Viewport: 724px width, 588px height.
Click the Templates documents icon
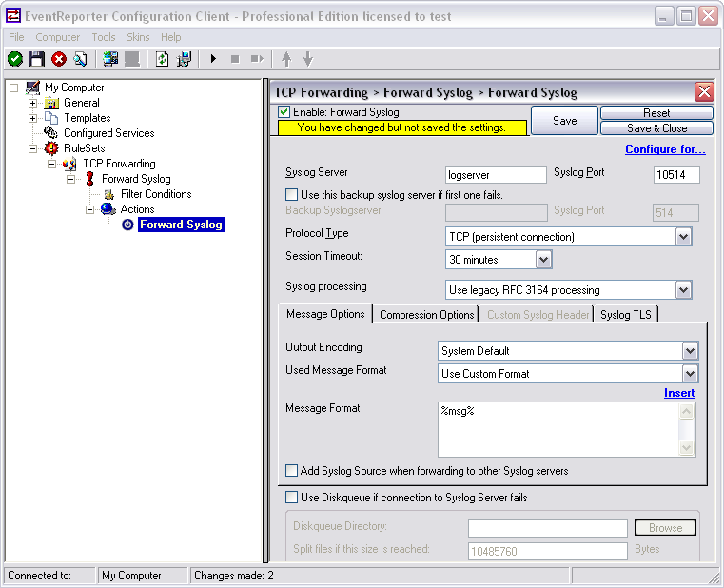51,118
